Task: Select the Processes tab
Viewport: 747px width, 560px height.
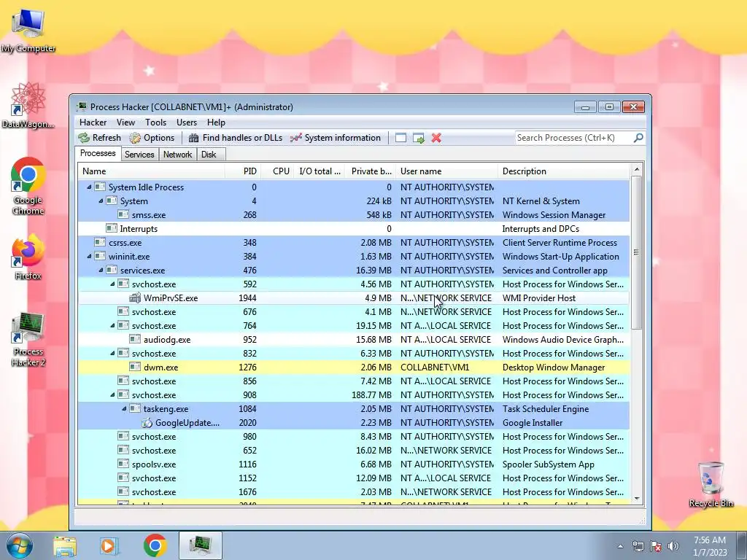Action: [98, 153]
